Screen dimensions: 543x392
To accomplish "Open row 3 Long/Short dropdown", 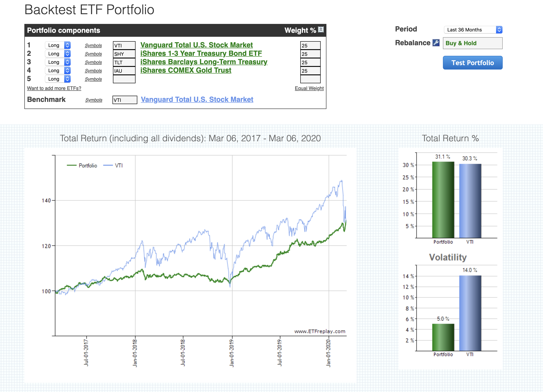I will coord(58,62).
